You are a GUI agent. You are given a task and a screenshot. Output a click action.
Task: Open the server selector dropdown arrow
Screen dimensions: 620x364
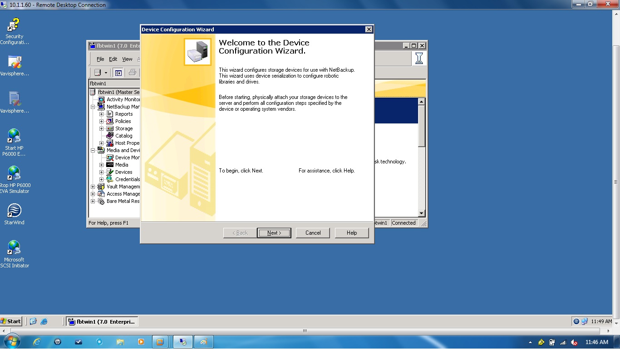click(105, 72)
